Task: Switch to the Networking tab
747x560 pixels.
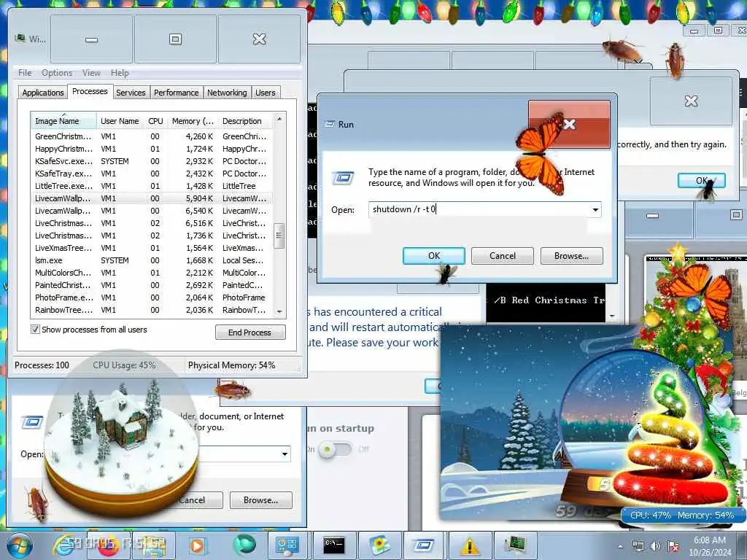Action: [227, 93]
